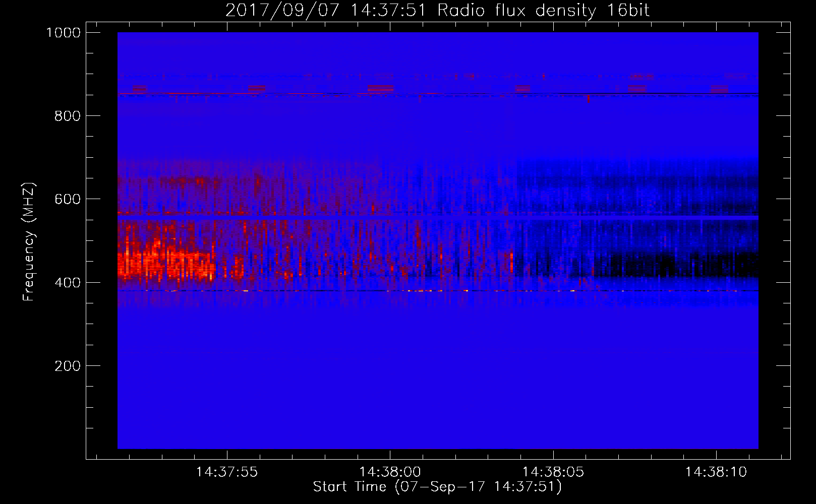Select the 200 frequency tick label
This screenshot has height=504, width=816.
click(x=67, y=366)
